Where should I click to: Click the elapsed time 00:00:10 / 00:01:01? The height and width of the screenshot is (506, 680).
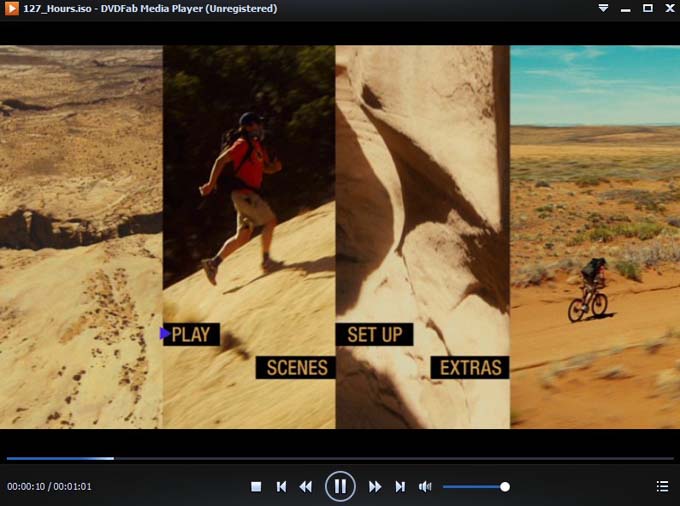coord(49,486)
